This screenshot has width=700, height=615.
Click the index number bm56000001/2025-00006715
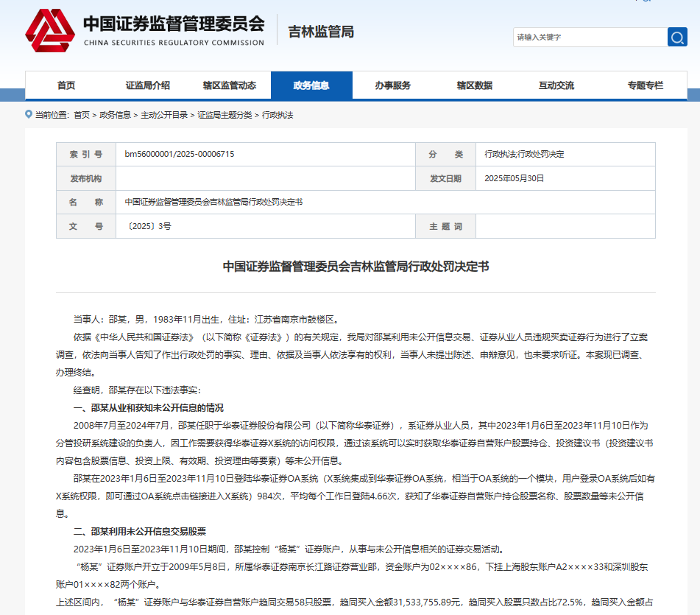(x=180, y=155)
